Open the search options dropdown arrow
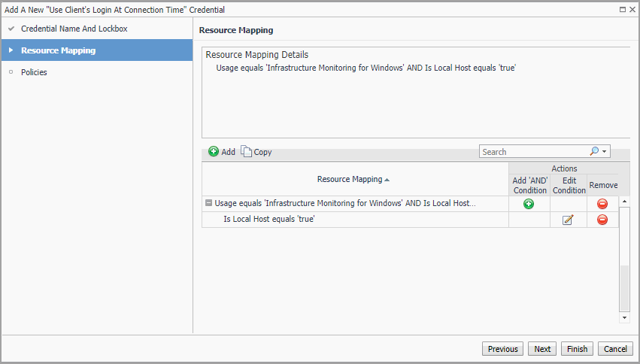The image size is (640, 364). [604, 152]
